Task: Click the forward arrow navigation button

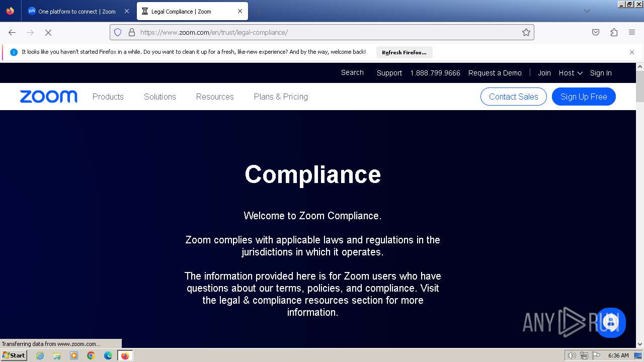Action: pos(30,32)
